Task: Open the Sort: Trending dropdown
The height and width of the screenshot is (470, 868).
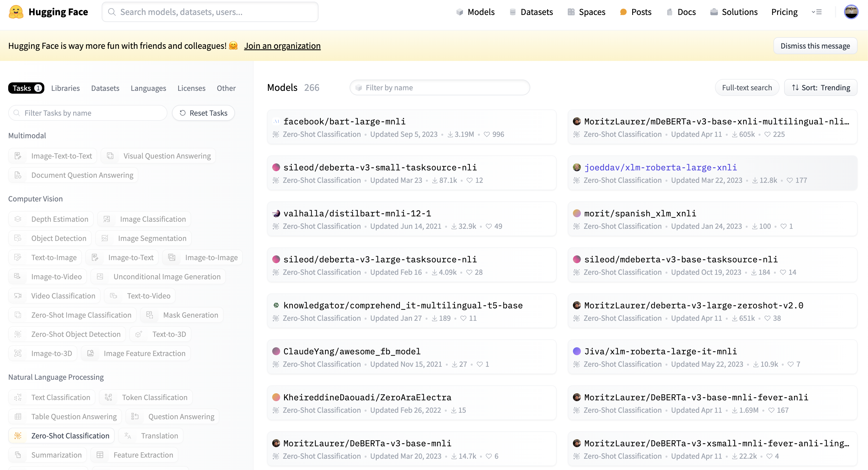Action: (x=821, y=87)
